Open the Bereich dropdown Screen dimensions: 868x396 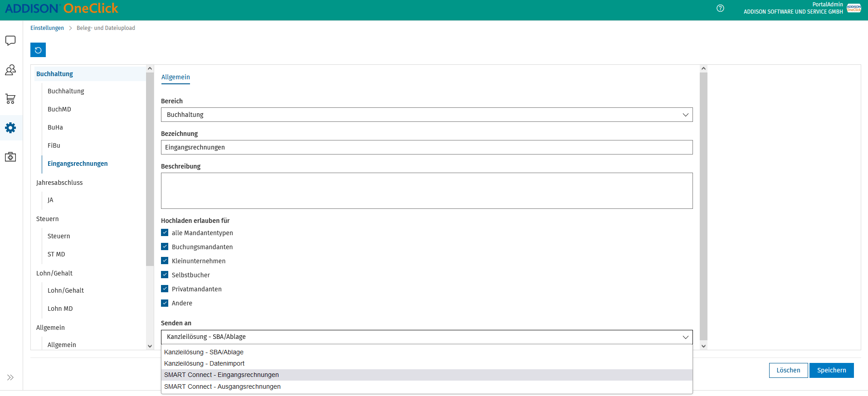[x=427, y=115]
